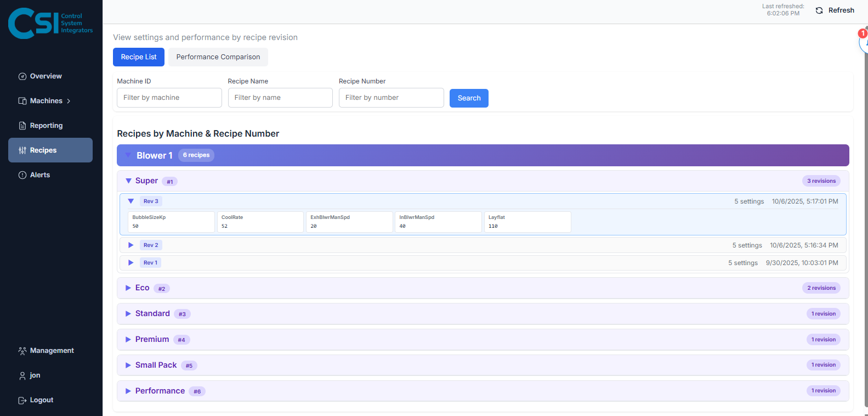This screenshot has height=416, width=868.
Task: Click the 6 recipes badge
Action: pyautogui.click(x=196, y=155)
